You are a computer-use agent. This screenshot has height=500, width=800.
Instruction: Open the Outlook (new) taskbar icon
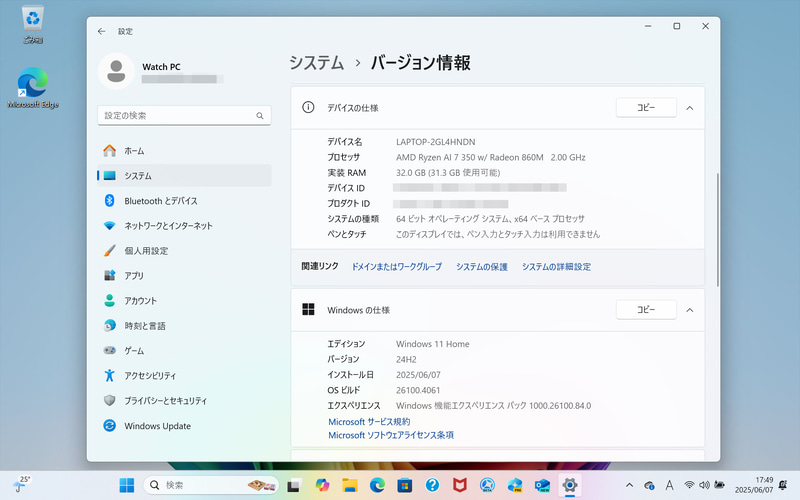[x=542, y=485]
